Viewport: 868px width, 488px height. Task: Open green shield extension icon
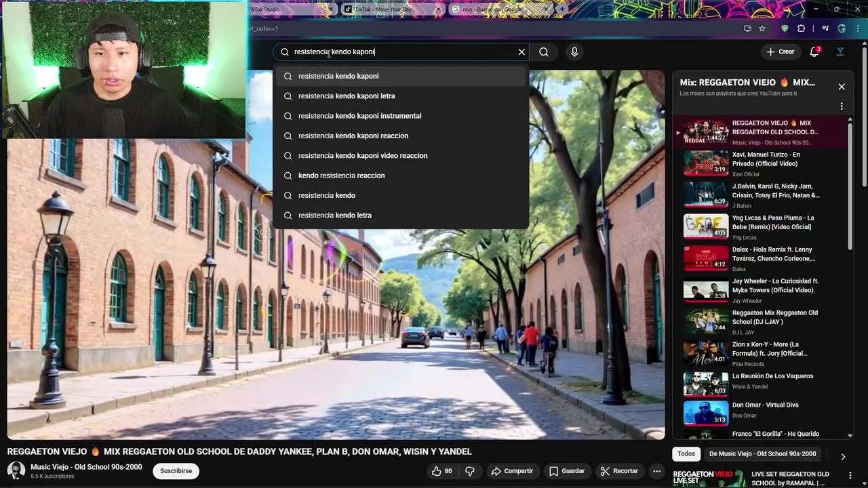pos(785,28)
